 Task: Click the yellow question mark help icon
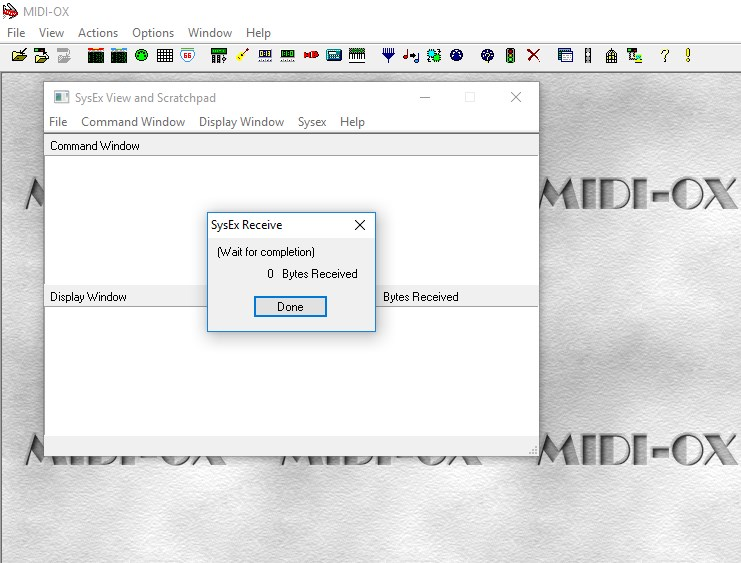coord(664,55)
